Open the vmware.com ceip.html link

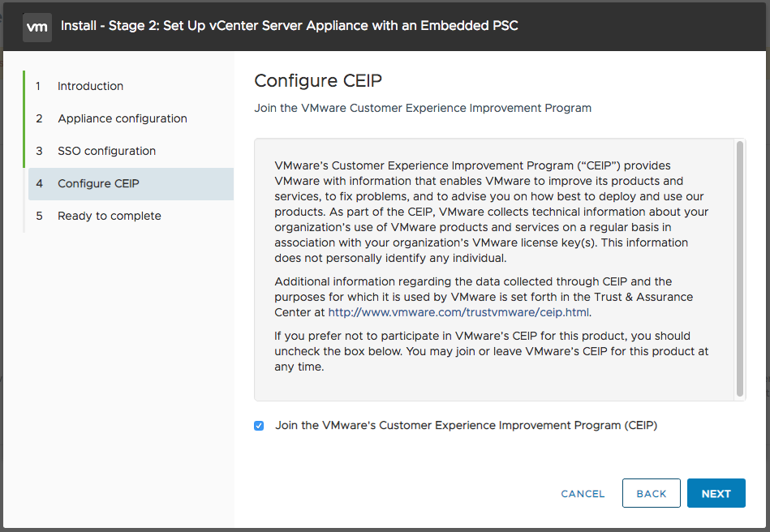point(458,311)
